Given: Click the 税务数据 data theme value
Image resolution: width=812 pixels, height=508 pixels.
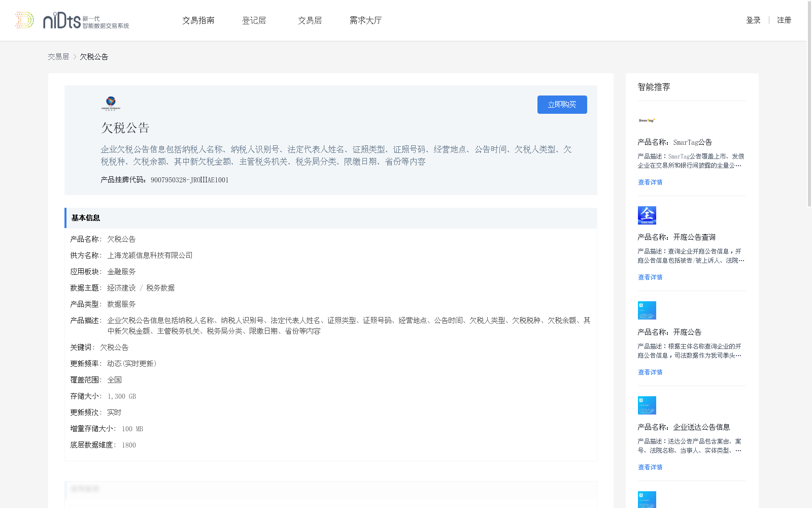Looking at the screenshot, I should [160, 288].
